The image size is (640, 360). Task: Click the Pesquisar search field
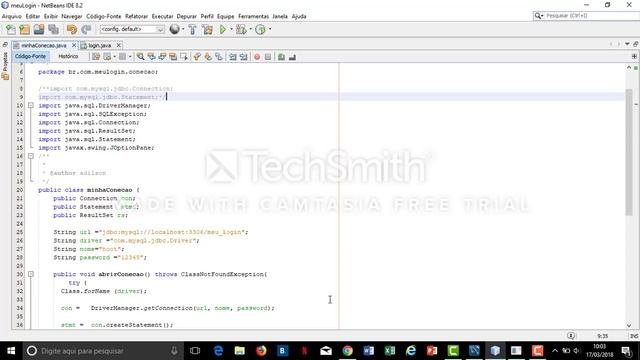coord(586,16)
